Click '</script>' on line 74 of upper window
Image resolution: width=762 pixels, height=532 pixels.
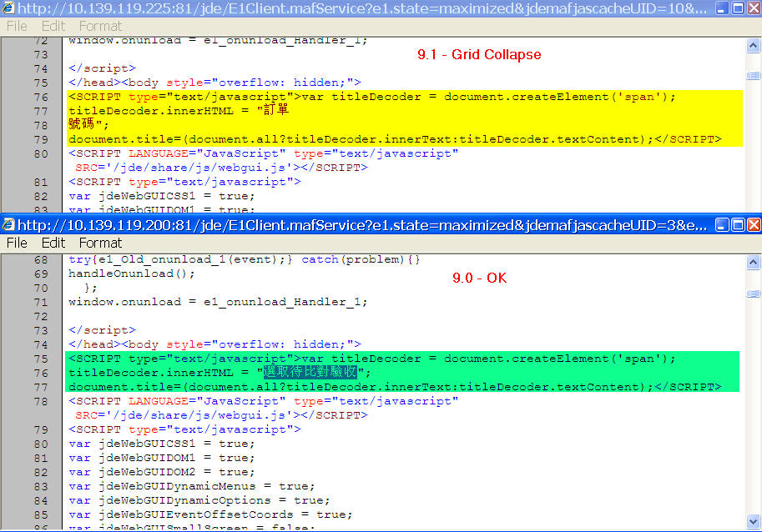coord(102,68)
